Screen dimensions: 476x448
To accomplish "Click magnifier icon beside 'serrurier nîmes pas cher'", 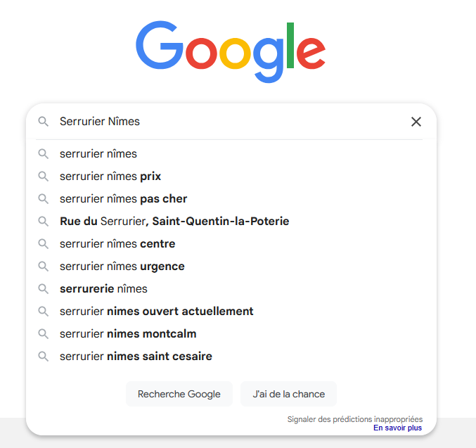I will coord(44,199).
